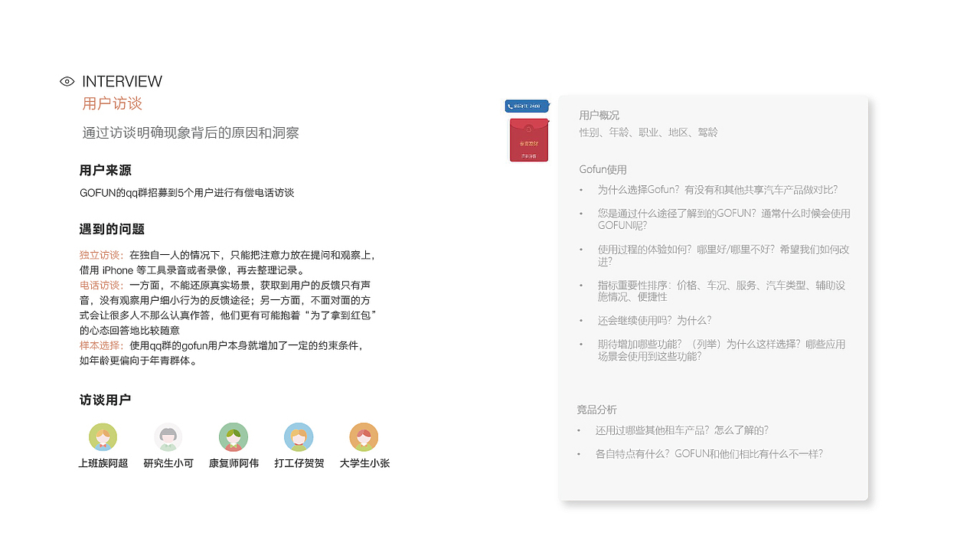The width and height of the screenshot is (980, 552).
Task: Click the 遇到的问题 heading
Action: click(112, 229)
